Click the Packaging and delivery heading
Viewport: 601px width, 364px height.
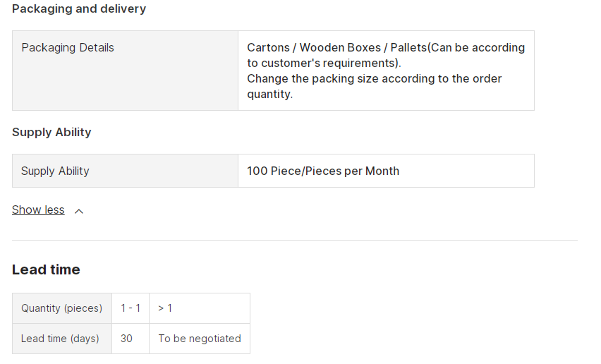[79, 8]
